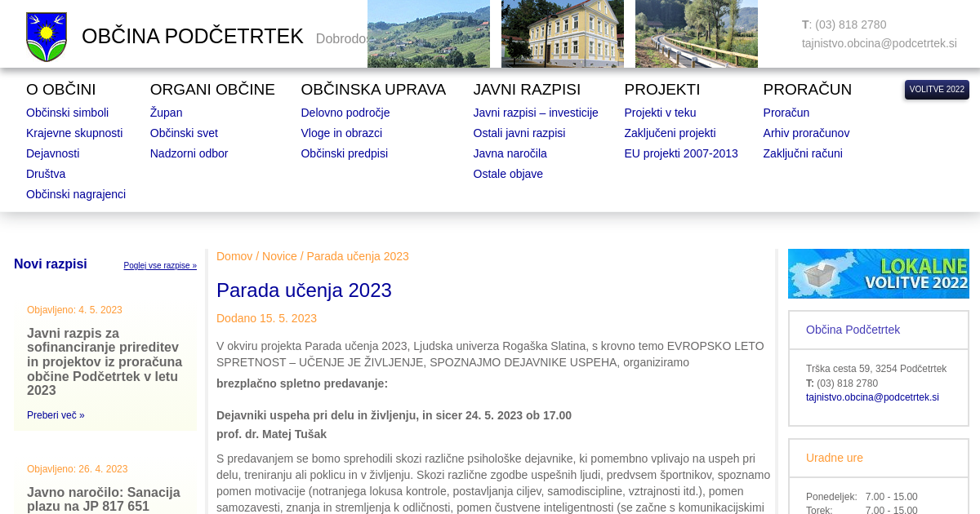Go to Domov in breadcrumb
The height and width of the screenshot is (514, 980).
point(234,256)
